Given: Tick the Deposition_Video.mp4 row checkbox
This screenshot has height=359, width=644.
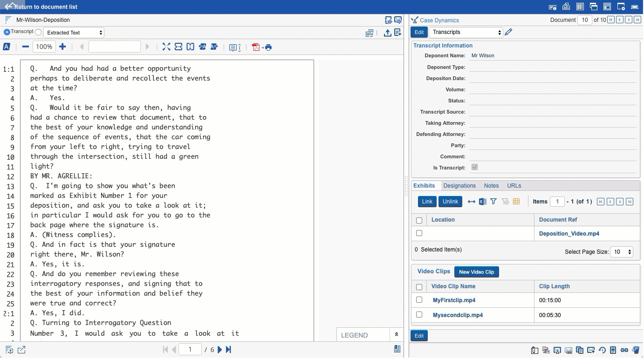Looking at the screenshot, I should point(419,233).
